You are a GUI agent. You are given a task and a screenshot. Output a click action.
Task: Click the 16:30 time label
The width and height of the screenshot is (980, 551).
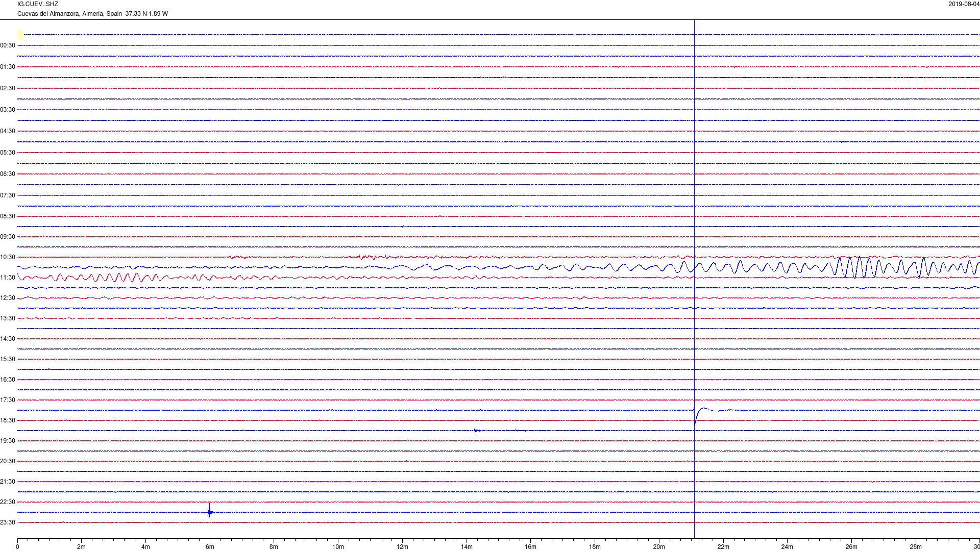(8, 380)
